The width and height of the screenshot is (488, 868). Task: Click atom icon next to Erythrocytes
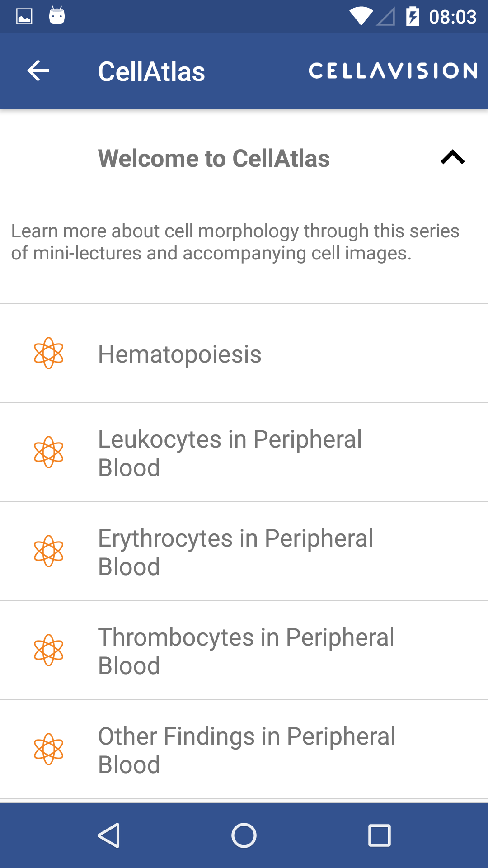49,551
